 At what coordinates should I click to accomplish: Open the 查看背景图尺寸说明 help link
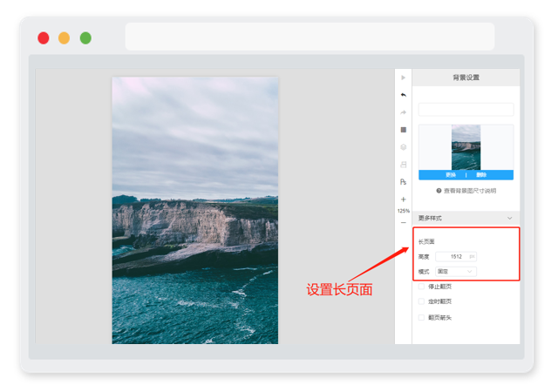click(x=466, y=191)
